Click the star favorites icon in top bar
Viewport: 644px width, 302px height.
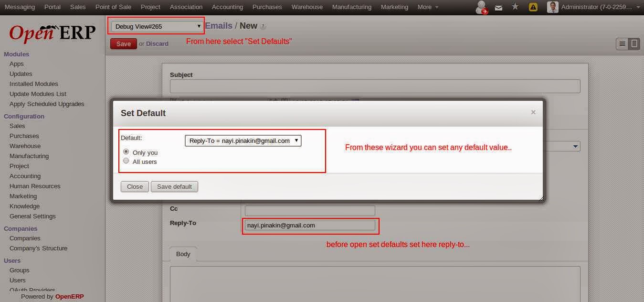tap(515, 7)
